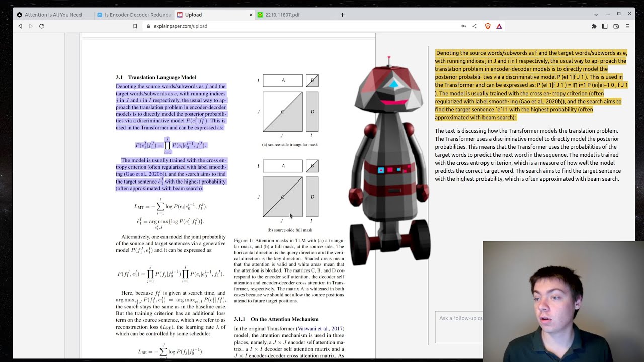Viewport: 644px width, 362px height.
Task: Click the explanation paragraph starting 'The text is discussing'
Action: [528, 155]
